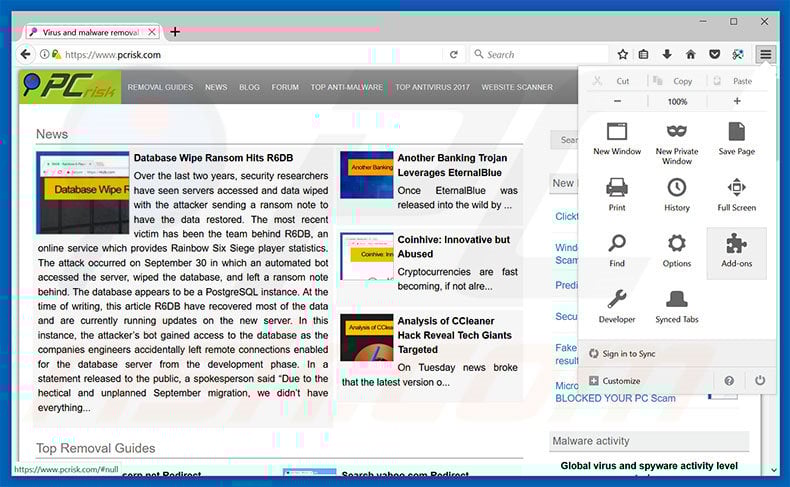Image resolution: width=790 pixels, height=487 pixels.
Task: Open REMOVAL GUIDES nav item
Action: point(160,87)
